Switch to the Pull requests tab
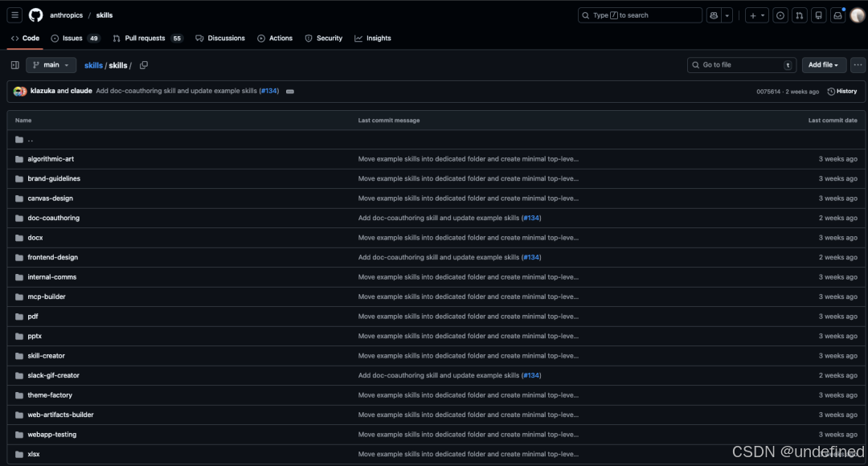 [x=147, y=39]
